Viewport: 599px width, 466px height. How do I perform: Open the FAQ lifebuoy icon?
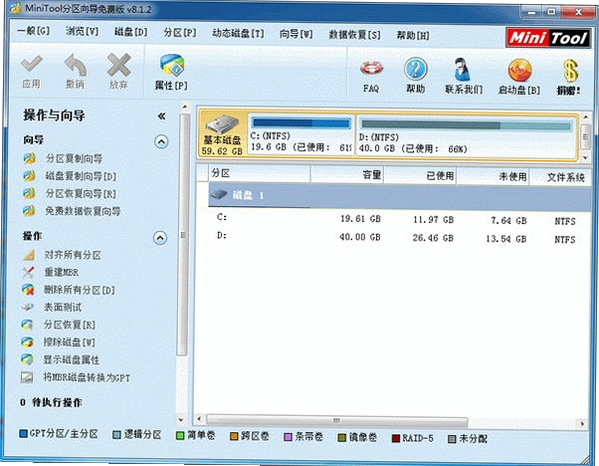tap(371, 68)
